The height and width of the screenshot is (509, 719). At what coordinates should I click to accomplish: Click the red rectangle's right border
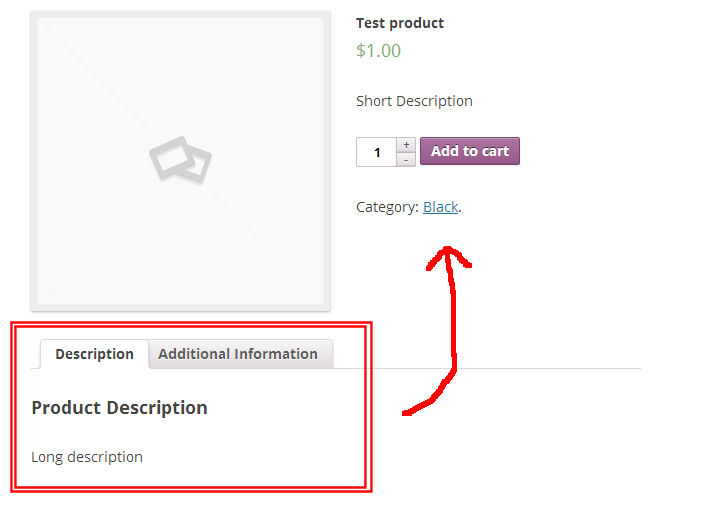[369, 407]
